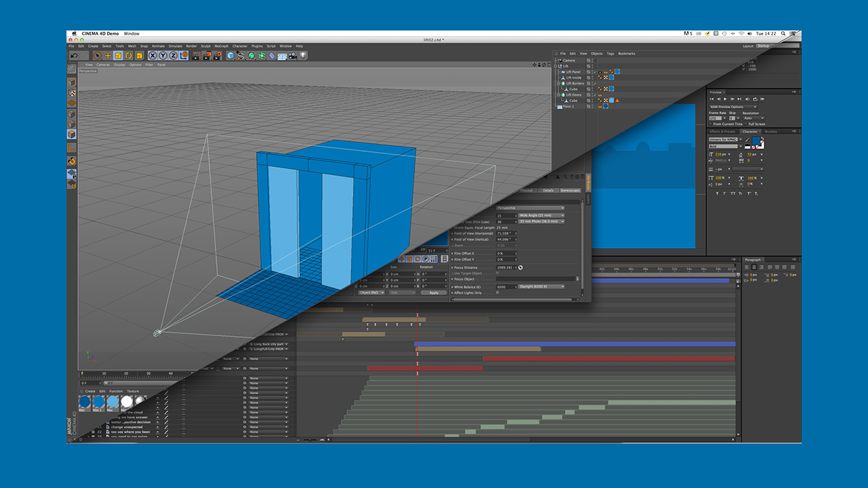Switch to the Brushes tab
The image size is (868, 488).
pyautogui.click(x=771, y=132)
